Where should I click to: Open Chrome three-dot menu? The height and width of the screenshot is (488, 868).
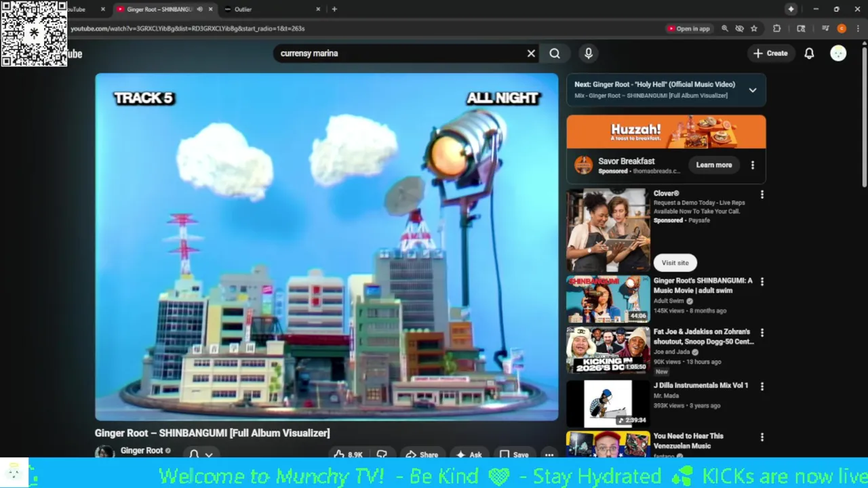(x=858, y=28)
